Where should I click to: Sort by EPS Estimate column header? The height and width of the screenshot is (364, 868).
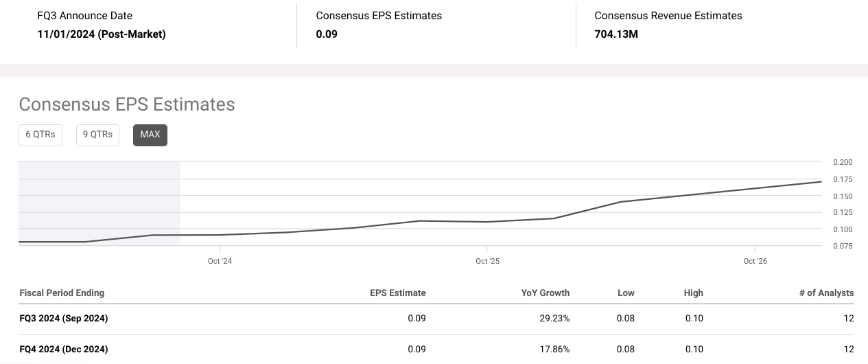pos(397,293)
